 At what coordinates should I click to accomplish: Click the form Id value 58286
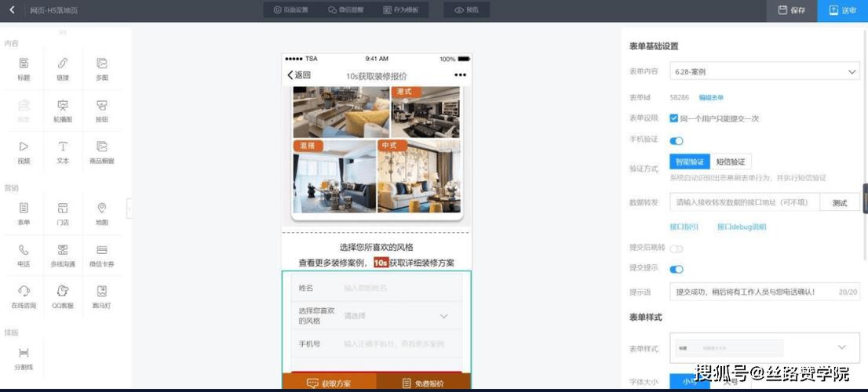pos(679,97)
